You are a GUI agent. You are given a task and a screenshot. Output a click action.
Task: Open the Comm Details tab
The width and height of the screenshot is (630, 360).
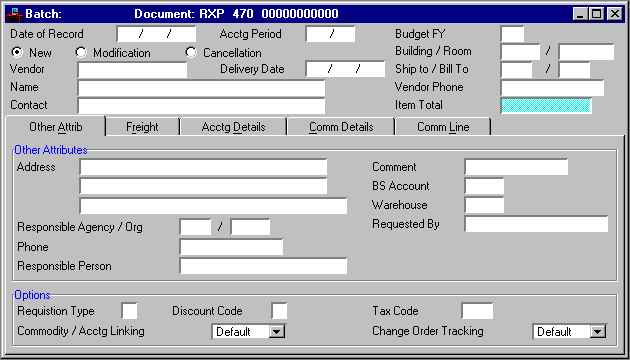pyautogui.click(x=341, y=127)
